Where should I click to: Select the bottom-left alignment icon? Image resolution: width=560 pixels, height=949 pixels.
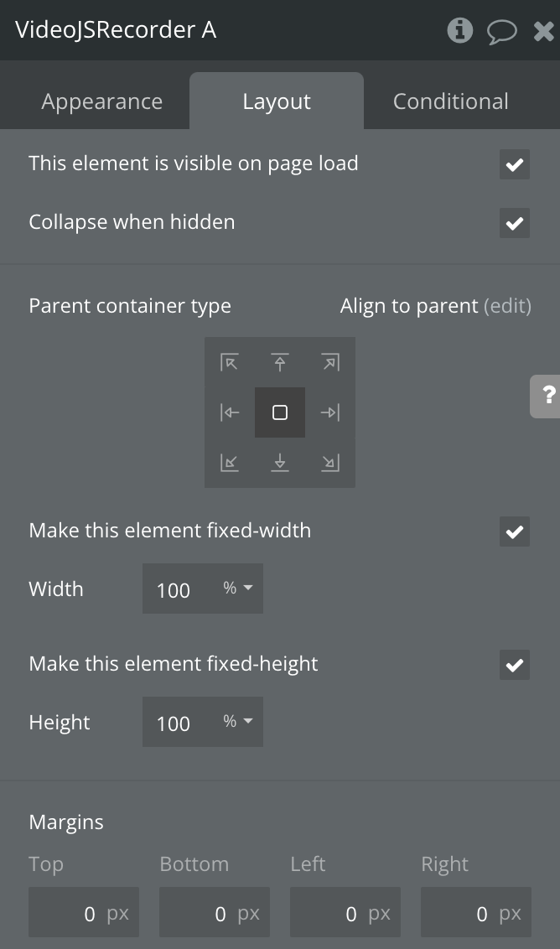230,463
